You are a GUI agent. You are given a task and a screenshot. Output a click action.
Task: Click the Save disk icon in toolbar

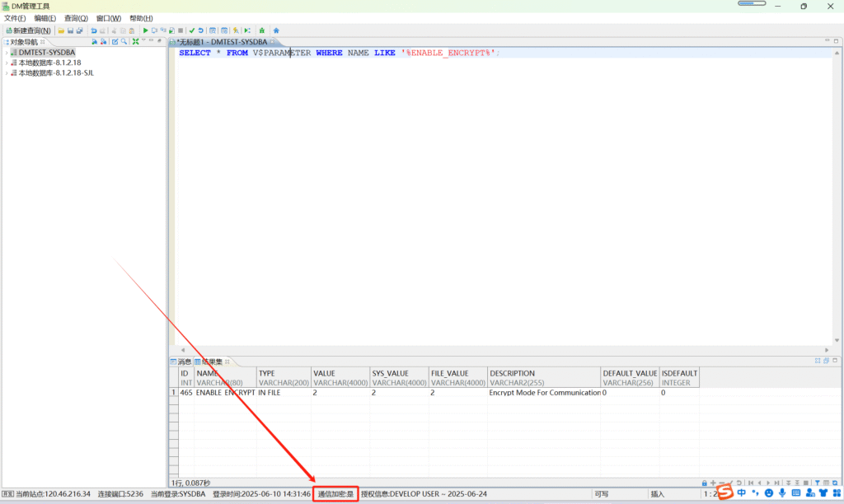point(70,30)
